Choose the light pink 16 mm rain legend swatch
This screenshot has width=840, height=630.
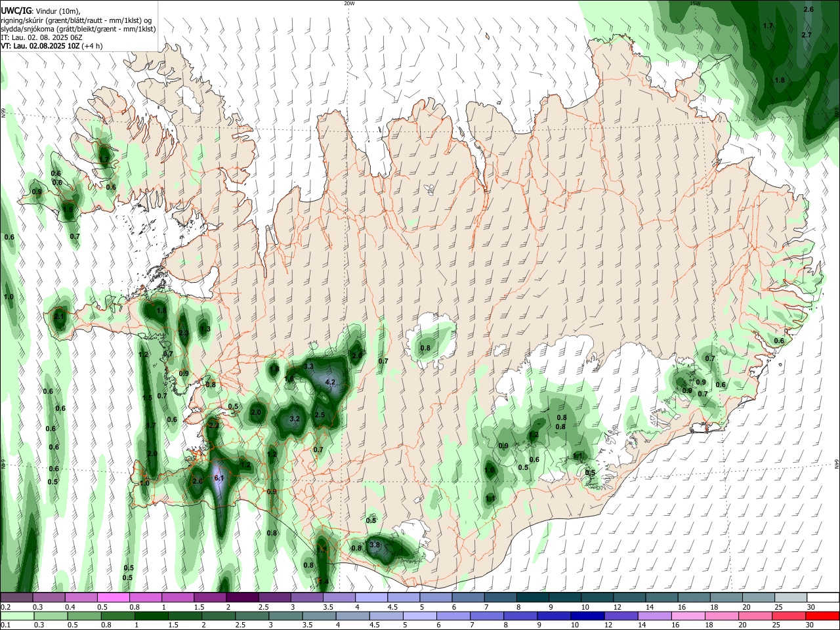(x=687, y=616)
